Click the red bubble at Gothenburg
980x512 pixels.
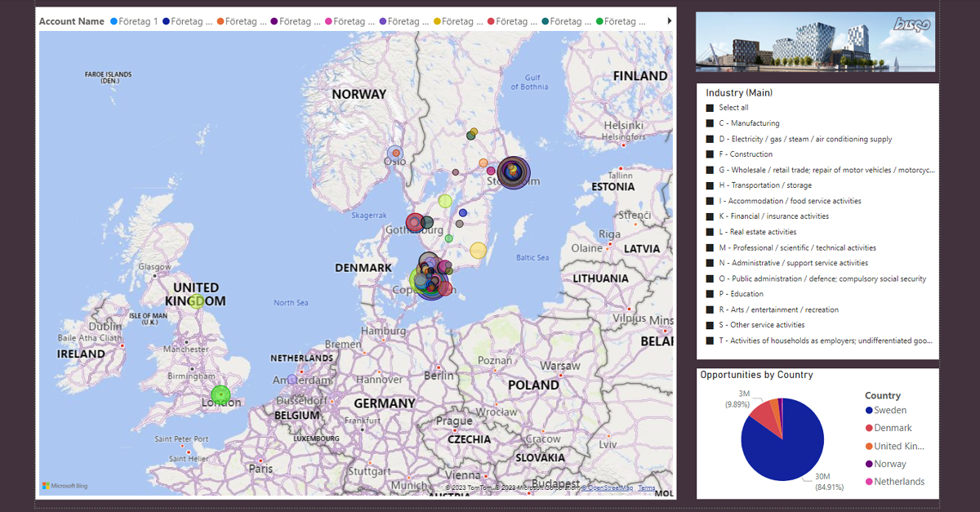415,222
